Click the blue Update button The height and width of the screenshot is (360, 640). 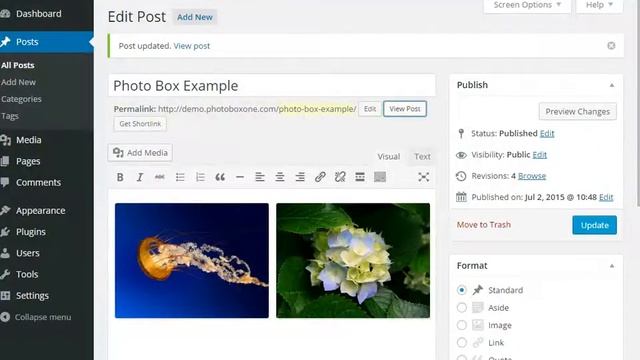pos(594,225)
